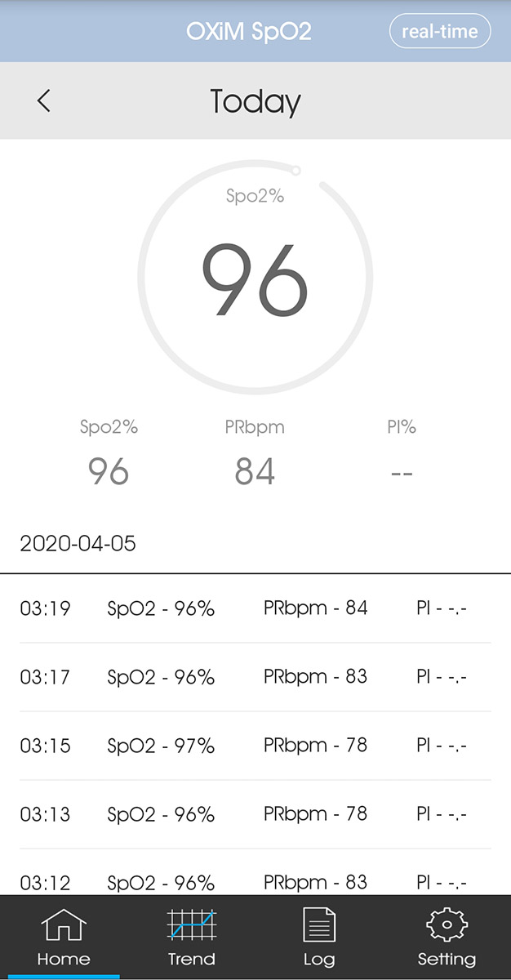Image resolution: width=511 pixels, height=980 pixels.
Task: Tap the PI% summary value
Action: 402,473
